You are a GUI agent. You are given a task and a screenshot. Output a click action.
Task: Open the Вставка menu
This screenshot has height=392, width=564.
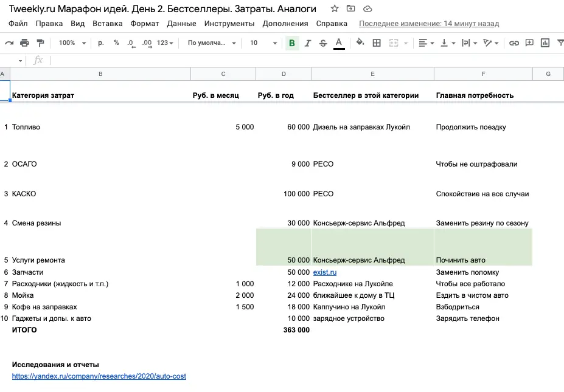tap(107, 24)
